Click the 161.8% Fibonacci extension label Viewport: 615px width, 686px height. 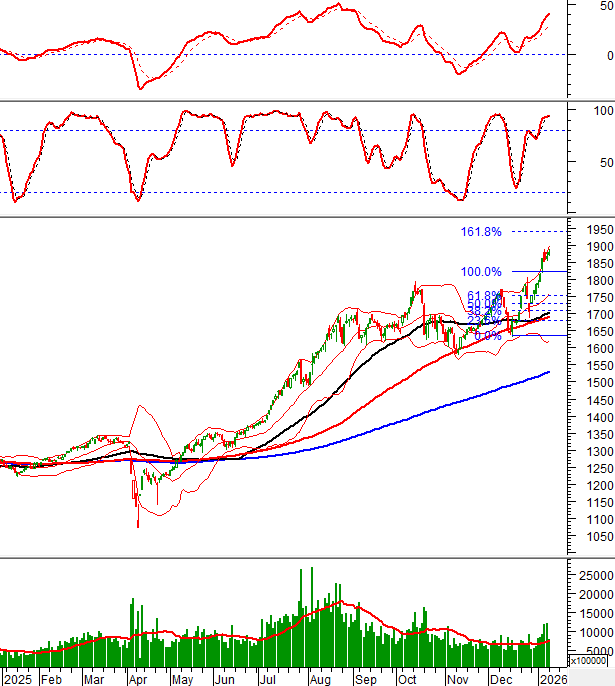click(481, 232)
